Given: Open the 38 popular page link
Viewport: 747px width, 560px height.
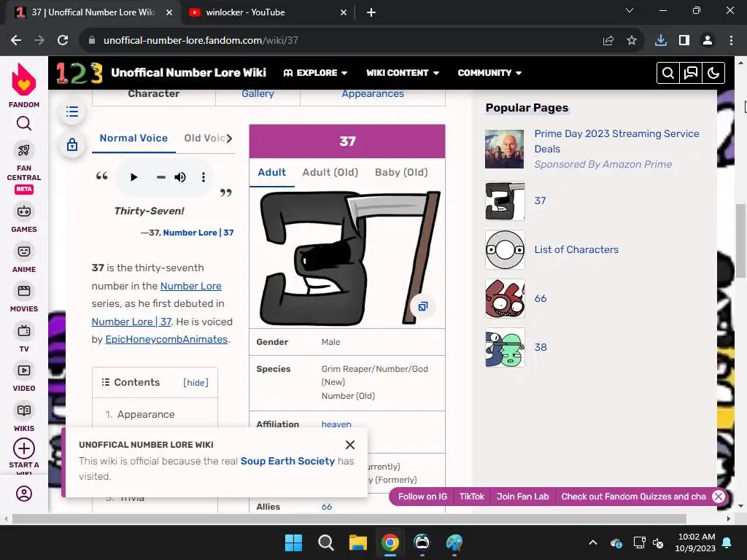Looking at the screenshot, I should (541, 347).
